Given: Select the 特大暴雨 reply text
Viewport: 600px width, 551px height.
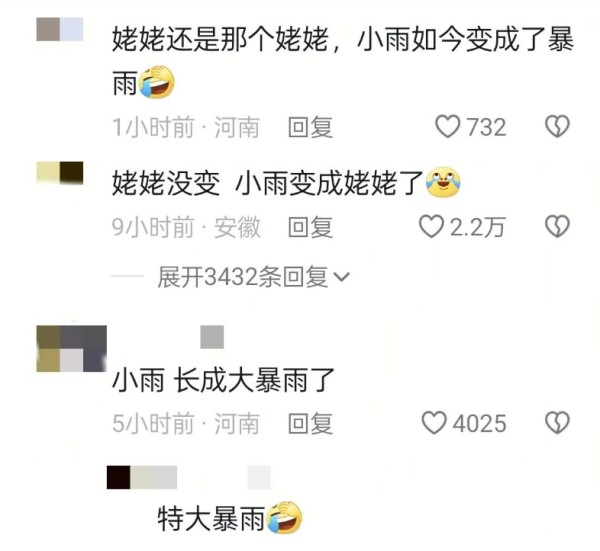Looking at the screenshot, I should click(211, 518).
